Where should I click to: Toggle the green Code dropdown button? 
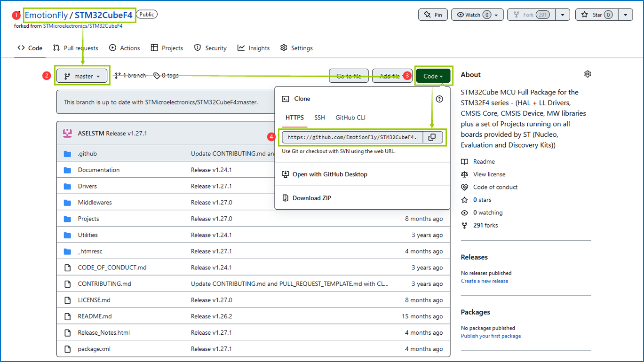(x=433, y=76)
